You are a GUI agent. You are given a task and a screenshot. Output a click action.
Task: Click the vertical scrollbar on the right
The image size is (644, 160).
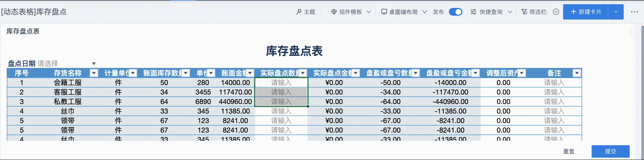pyautogui.click(x=642, y=79)
